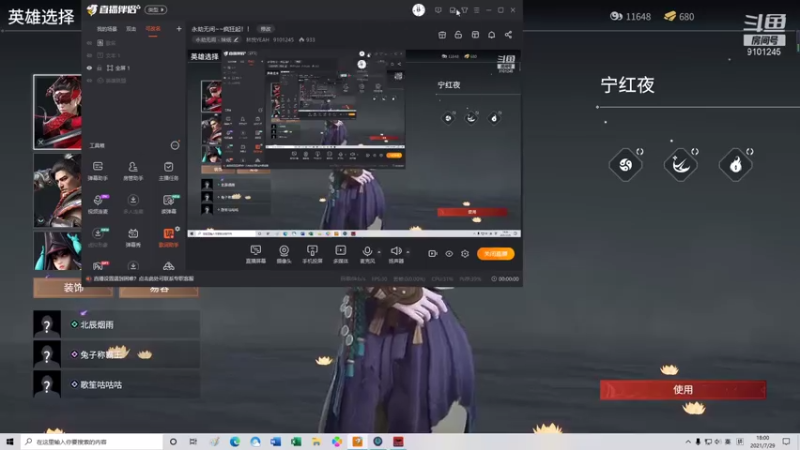The width and height of the screenshot is (800, 450).
Task: Select the orange highlighted toolbox tool
Action: click(168, 237)
